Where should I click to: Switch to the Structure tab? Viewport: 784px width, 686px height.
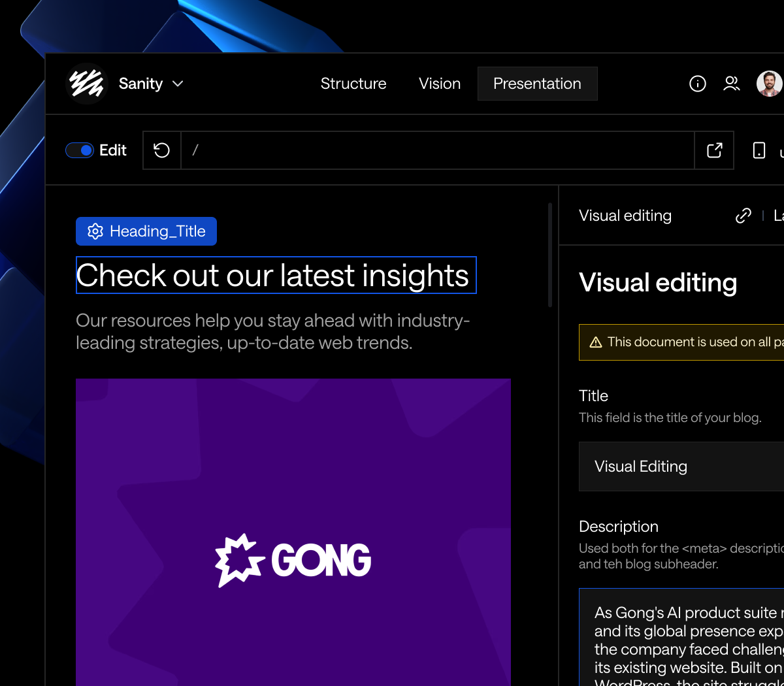[353, 84]
